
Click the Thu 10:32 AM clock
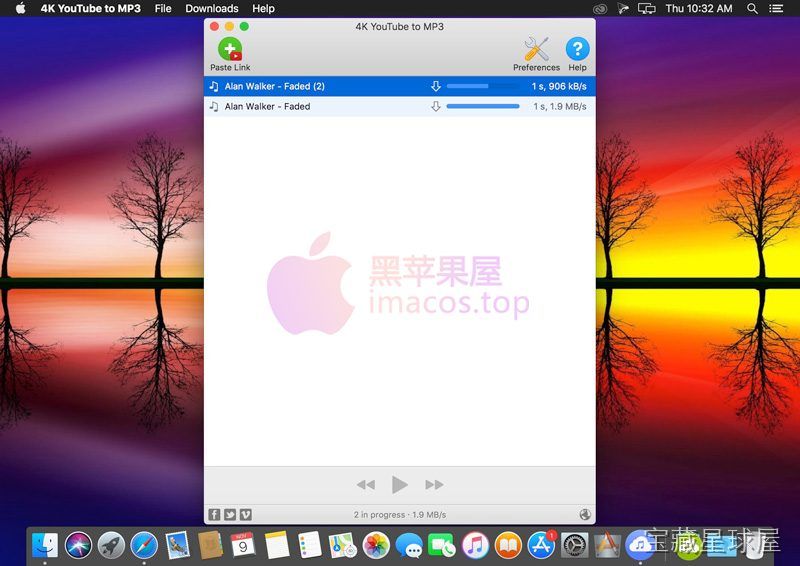click(x=698, y=8)
